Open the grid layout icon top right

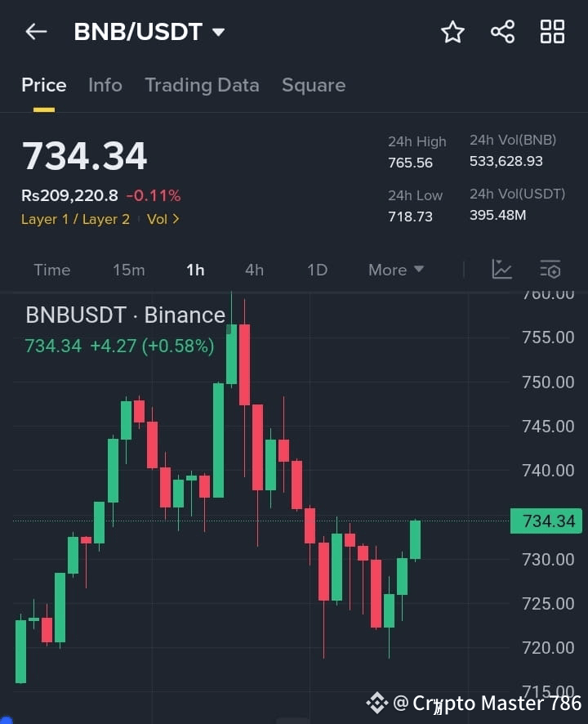point(552,32)
